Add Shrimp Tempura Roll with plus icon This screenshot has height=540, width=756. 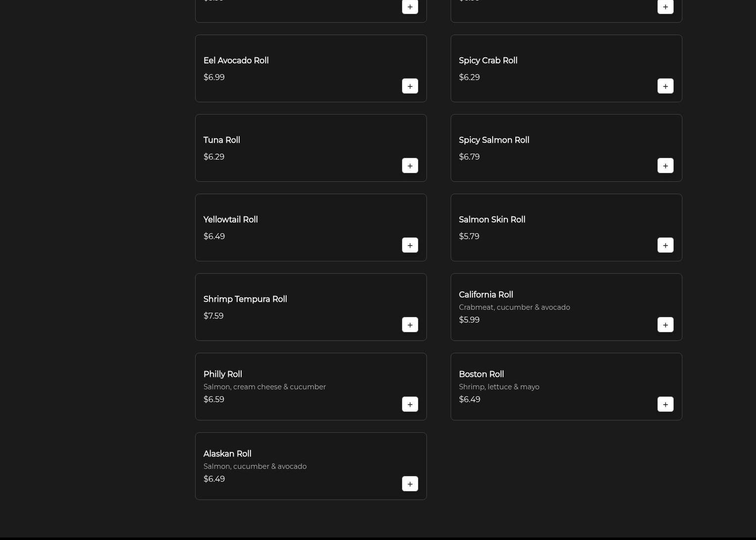pyautogui.click(x=410, y=325)
